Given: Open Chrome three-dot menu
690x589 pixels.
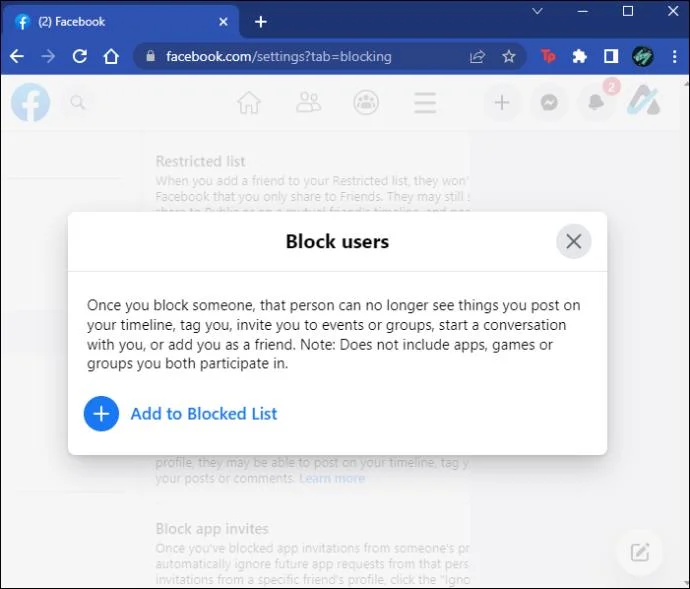Looking at the screenshot, I should pos(674,56).
